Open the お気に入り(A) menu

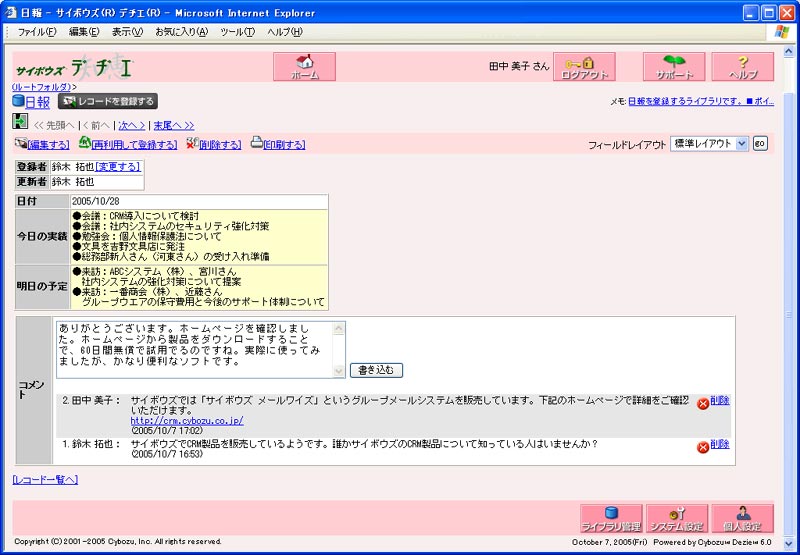coord(182,32)
